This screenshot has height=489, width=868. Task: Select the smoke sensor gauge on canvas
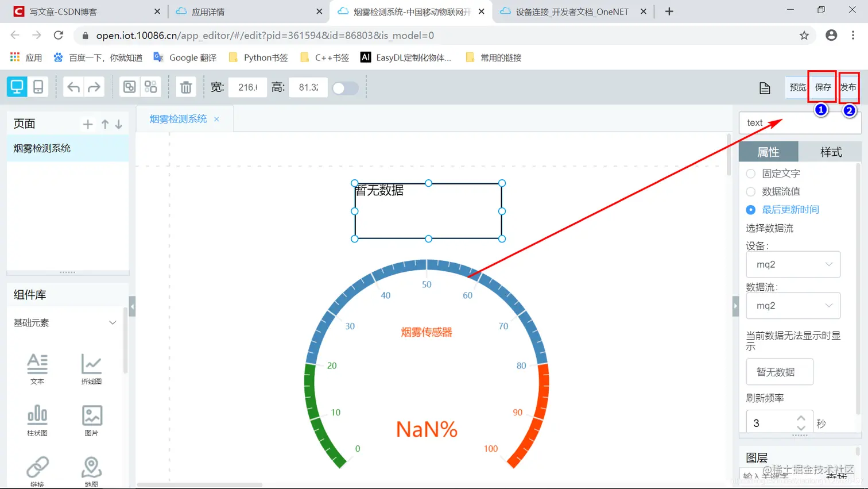[x=427, y=365]
